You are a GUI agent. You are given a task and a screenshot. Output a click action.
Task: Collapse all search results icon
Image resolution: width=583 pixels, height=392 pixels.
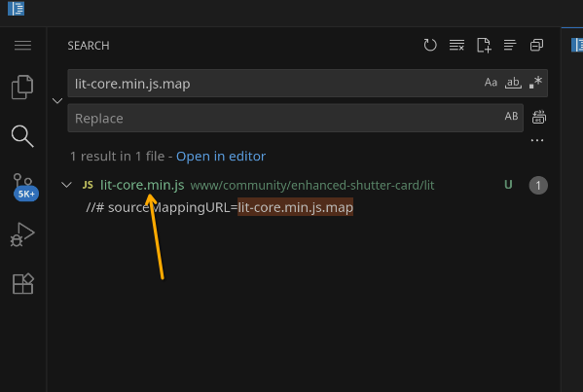tap(536, 46)
